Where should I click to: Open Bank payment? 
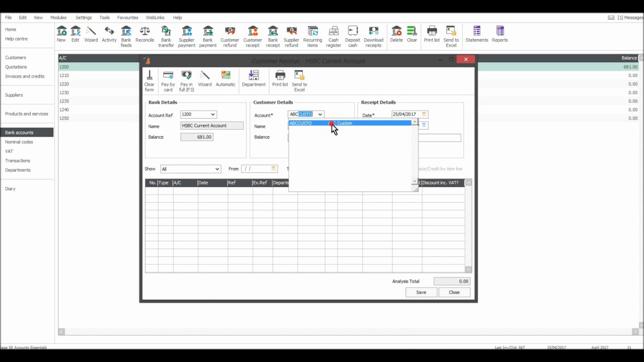[208, 37]
